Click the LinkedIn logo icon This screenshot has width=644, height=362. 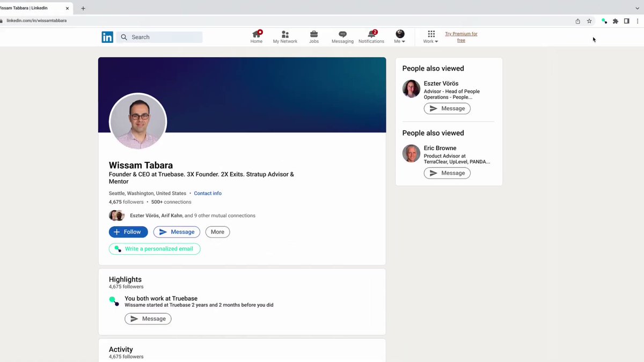(107, 37)
